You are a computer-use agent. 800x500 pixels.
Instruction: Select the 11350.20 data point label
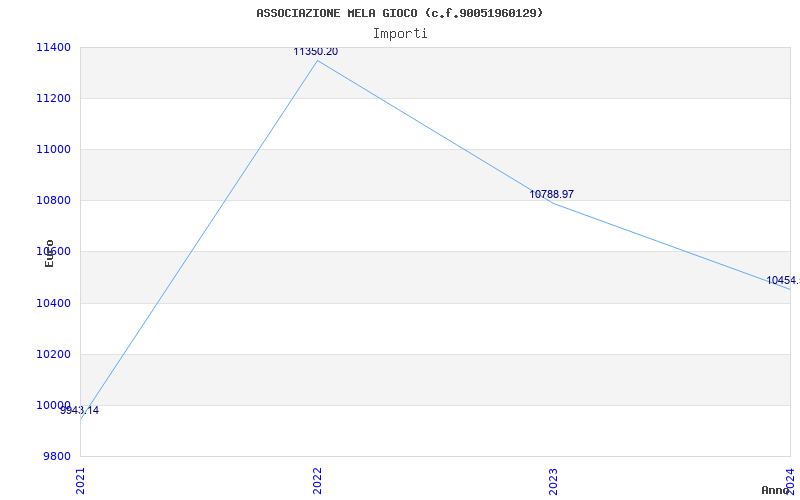(315, 52)
